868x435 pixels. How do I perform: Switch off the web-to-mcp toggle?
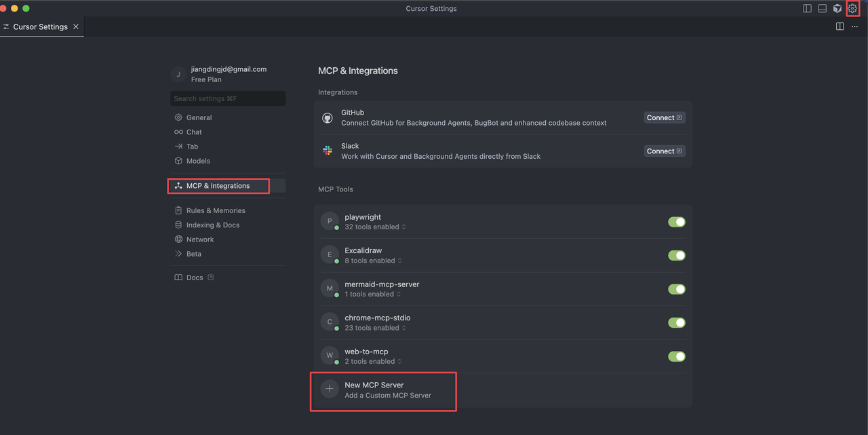click(676, 356)
